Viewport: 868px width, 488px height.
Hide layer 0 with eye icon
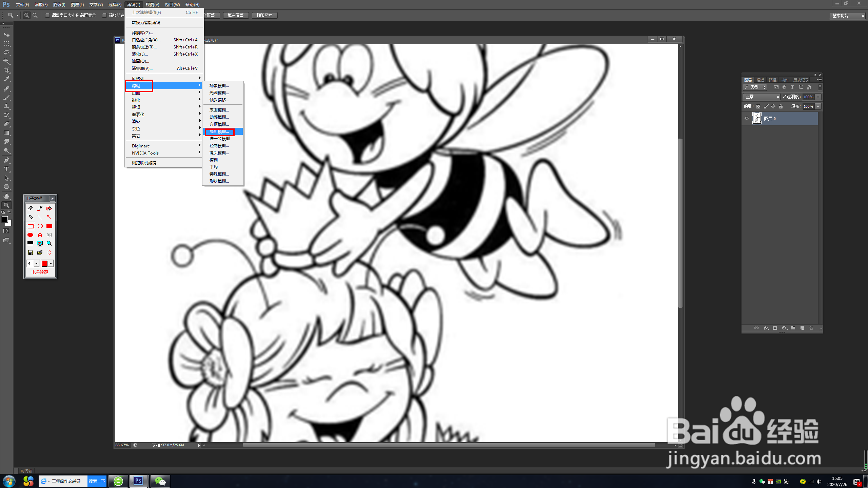(746, 119)
